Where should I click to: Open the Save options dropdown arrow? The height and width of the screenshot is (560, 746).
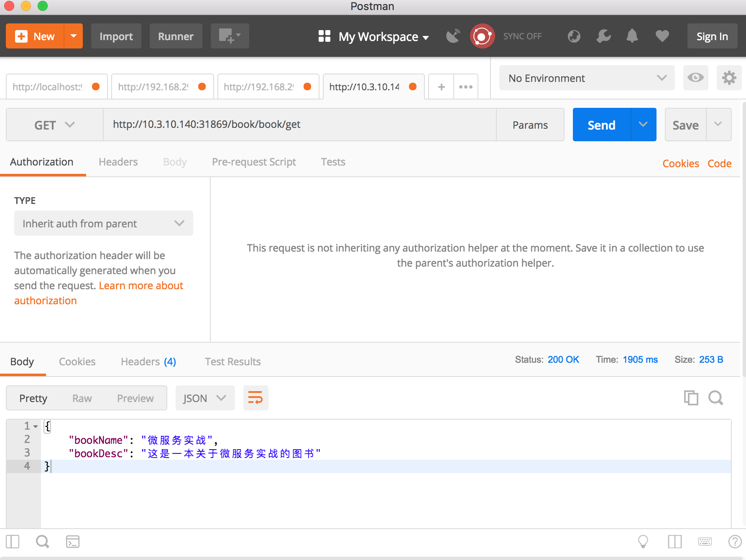click(718, 125)
